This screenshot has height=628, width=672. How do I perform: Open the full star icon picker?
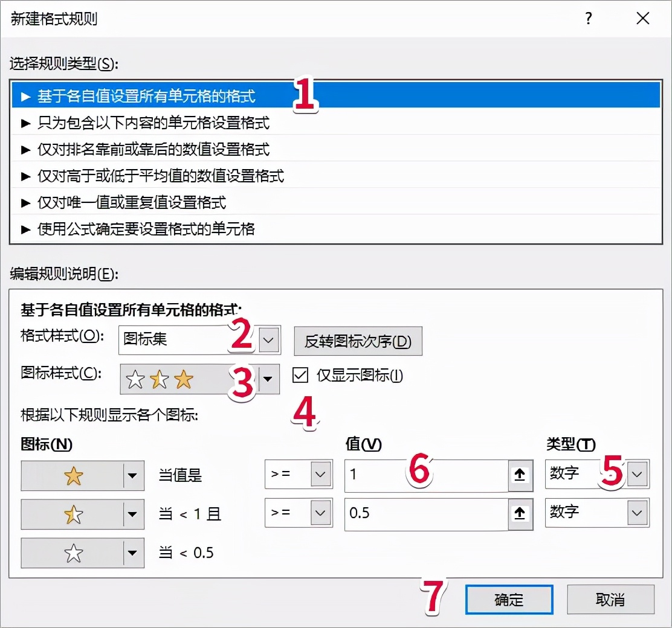[82, 475]
